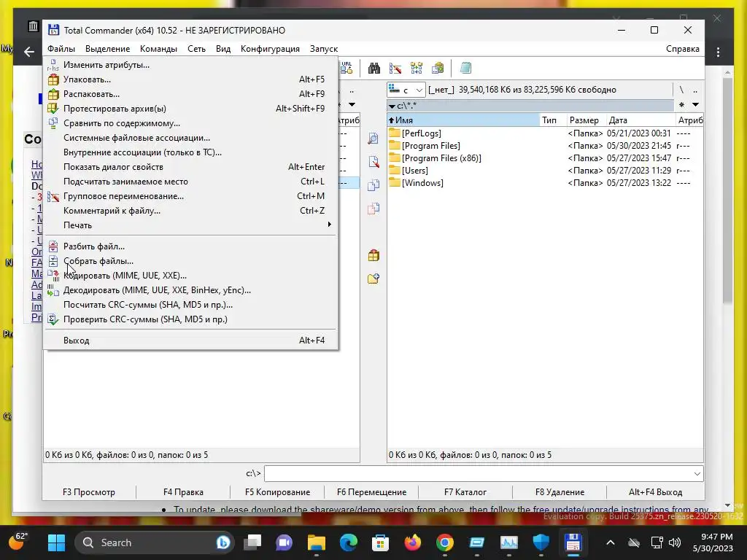This screenshot has height=560, width=747.
Task: Open File Explorer from the taskbar
Action: click(x=317, y=542)
